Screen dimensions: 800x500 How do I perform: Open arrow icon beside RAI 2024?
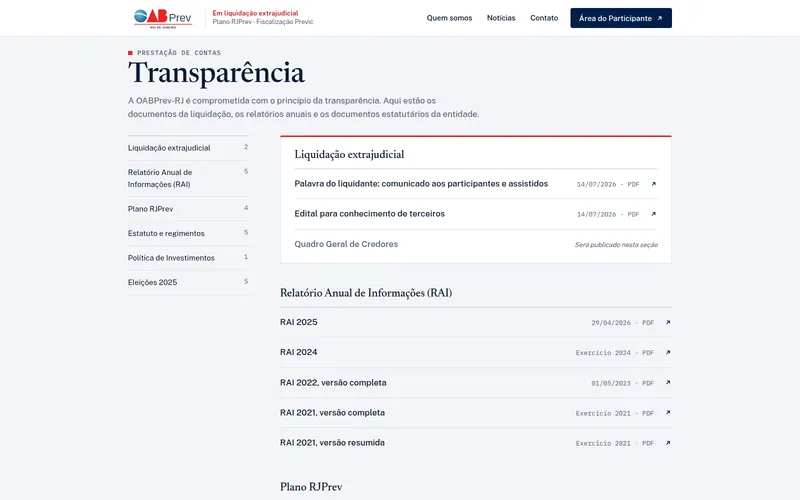[x=668, y=353]
